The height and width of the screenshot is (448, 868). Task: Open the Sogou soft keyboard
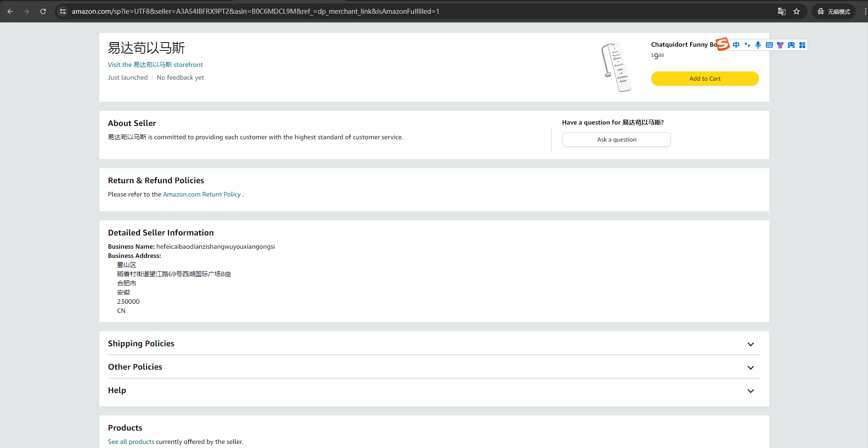point(769,45)
